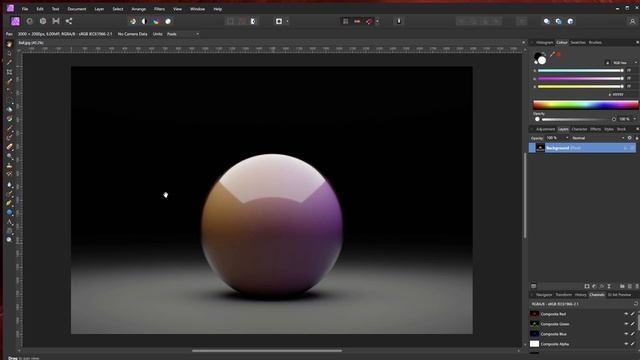
Task: Toggle Composite Green channel visibility eye
Action: (626, 324)
